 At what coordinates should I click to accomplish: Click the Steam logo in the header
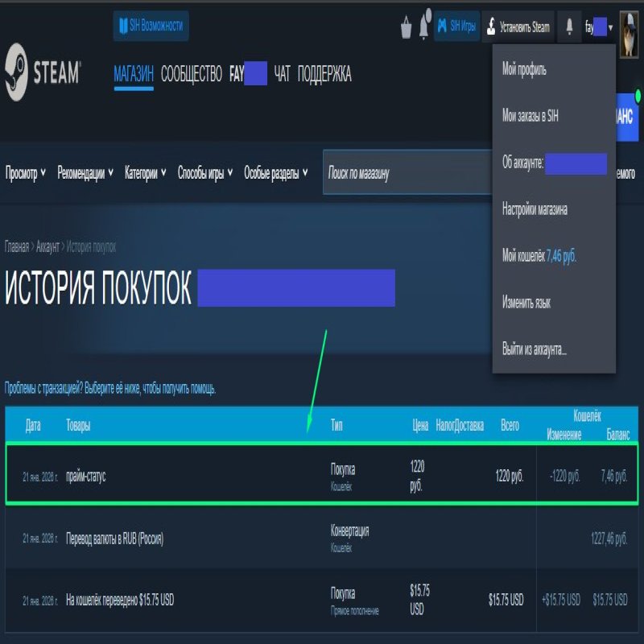42,73
